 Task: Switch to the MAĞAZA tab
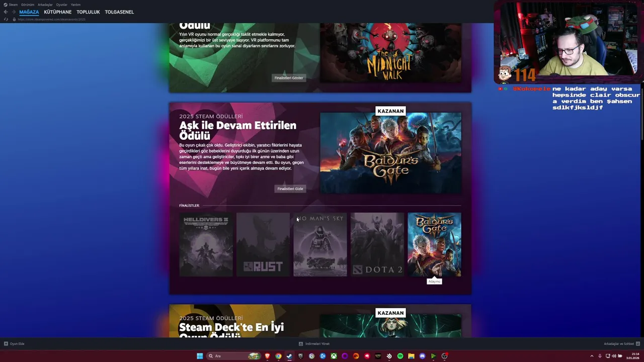click(29, 12)
